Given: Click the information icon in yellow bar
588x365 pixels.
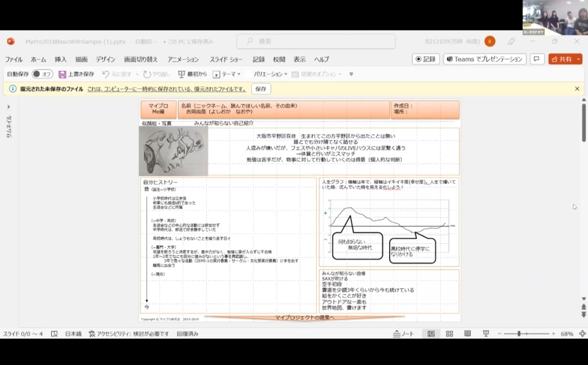Looking at the screenshot, I should [x=13, y=89].
